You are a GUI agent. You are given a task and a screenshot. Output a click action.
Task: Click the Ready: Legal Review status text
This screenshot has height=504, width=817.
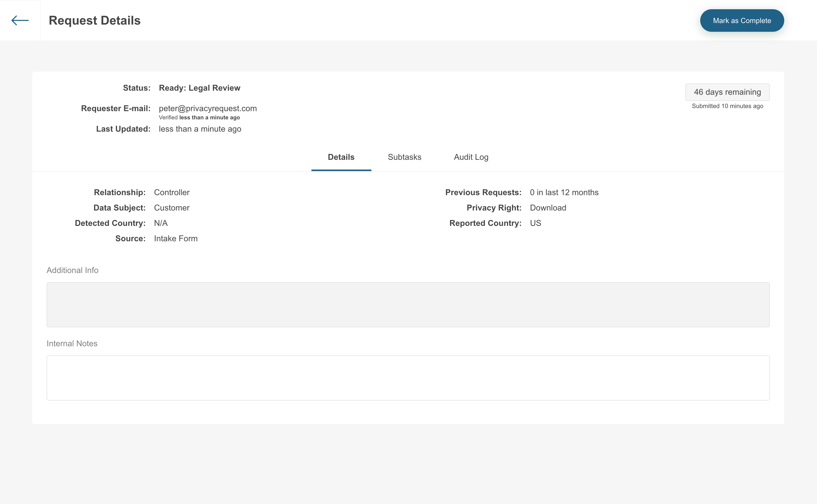click(199, 88)
